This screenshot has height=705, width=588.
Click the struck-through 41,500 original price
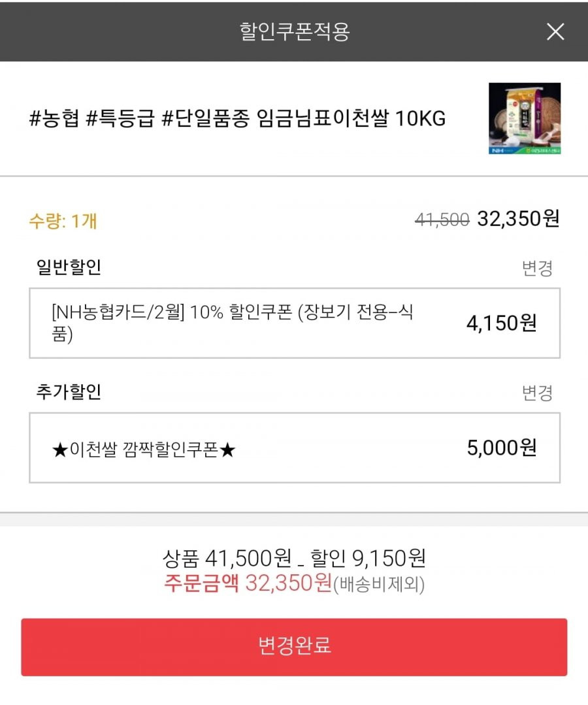[442, 220]
